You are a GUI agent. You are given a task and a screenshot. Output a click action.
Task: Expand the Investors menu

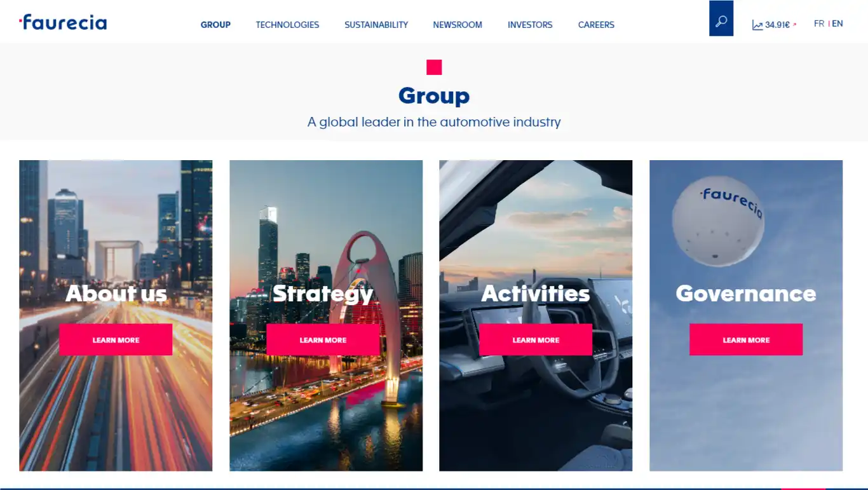coord(530,25)
